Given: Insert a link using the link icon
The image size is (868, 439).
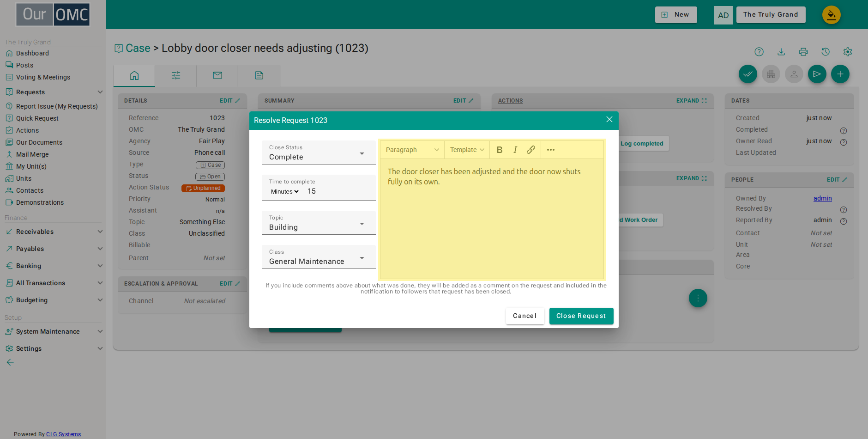Looking at the screenshot, I should pos(530,150).
